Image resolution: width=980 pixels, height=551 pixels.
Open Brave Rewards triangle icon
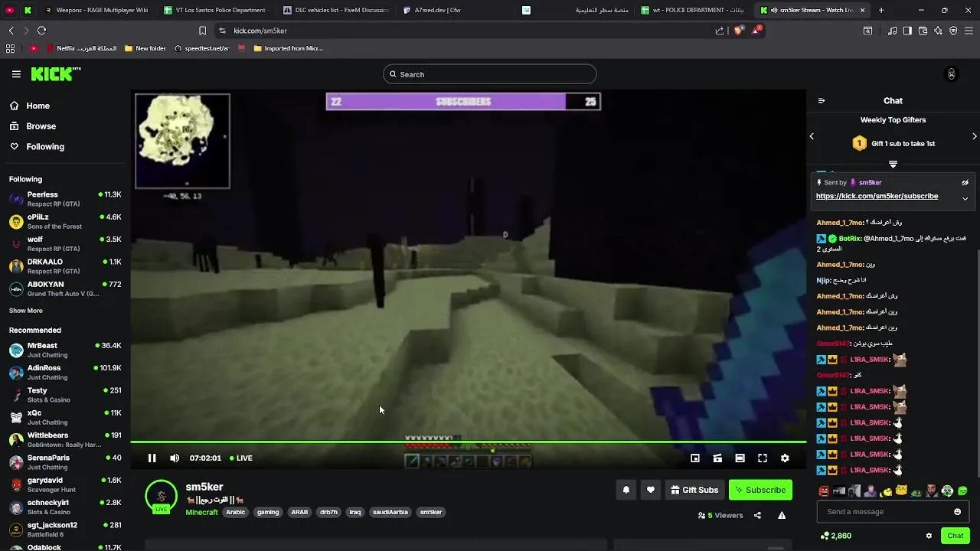pyautogui.click(x=757, y=31)
